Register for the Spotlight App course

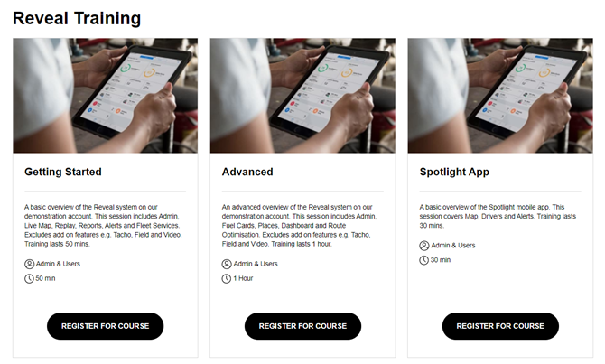(x=500, y=326)
